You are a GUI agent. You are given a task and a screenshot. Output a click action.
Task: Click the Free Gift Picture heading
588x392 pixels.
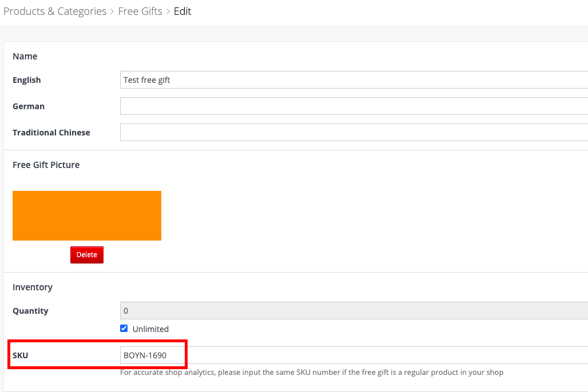pos(46,165)
